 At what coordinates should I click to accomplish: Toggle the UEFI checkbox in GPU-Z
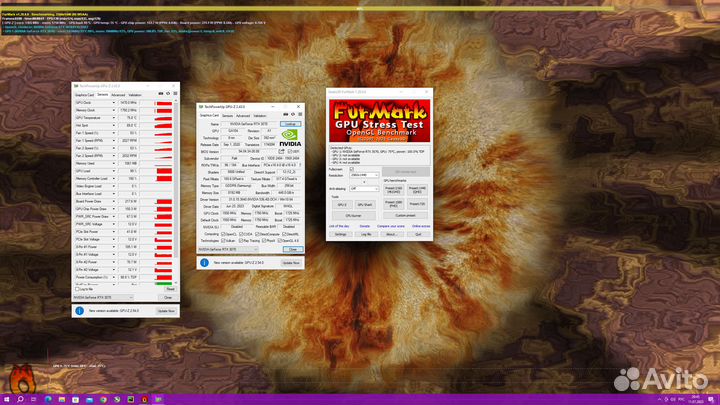(x=290, y=152)
